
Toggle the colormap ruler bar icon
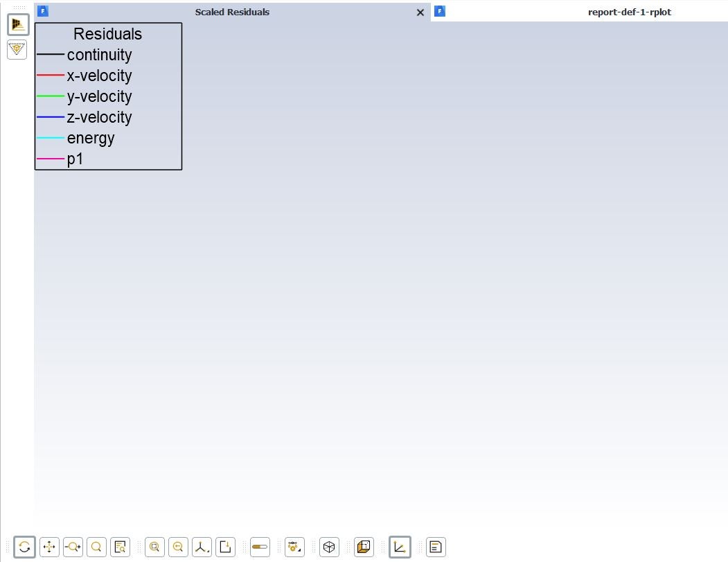[260, 547]
